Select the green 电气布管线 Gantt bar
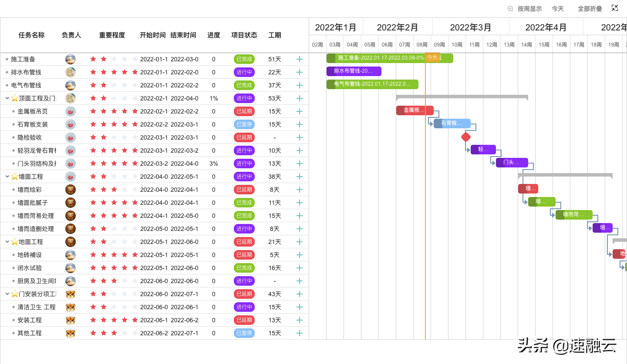This screenshot has height=364, width=627. [372, 84]
